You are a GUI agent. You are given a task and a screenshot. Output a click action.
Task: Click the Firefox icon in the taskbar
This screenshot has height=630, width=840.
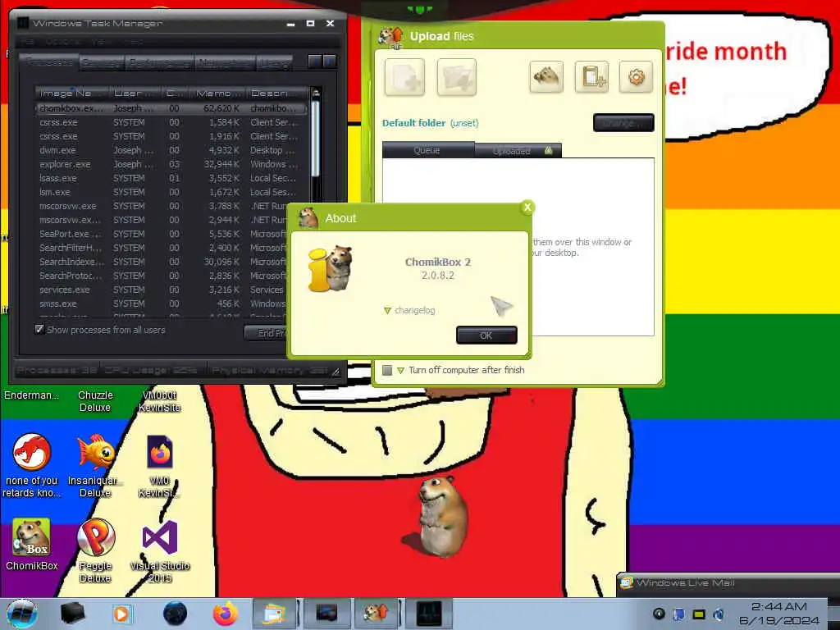[225, 614]
